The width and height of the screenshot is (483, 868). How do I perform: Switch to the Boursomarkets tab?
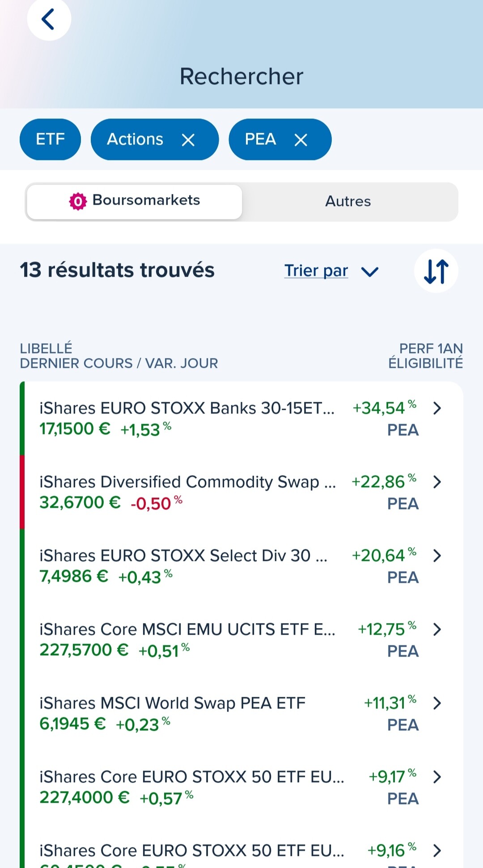point(134,202)
